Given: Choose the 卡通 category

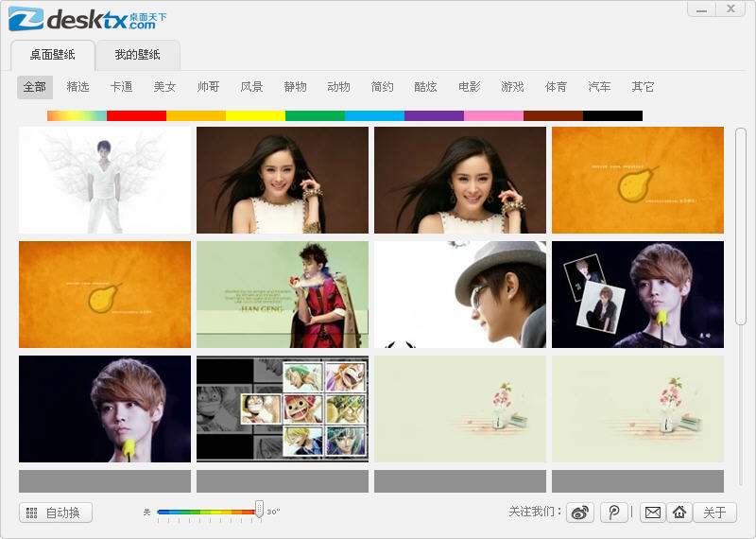Looking at the screenshot, I should click(121, 87).
